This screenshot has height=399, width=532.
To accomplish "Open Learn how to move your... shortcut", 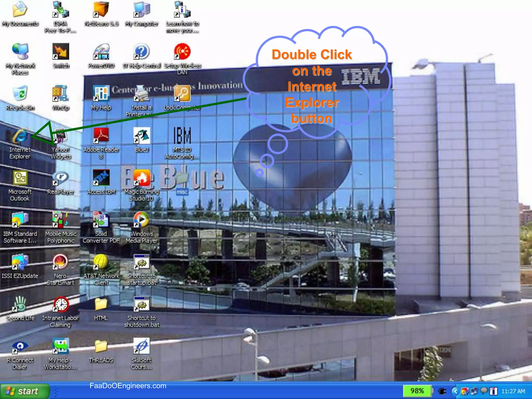I will pyautogui.click(x=182, y=9).
